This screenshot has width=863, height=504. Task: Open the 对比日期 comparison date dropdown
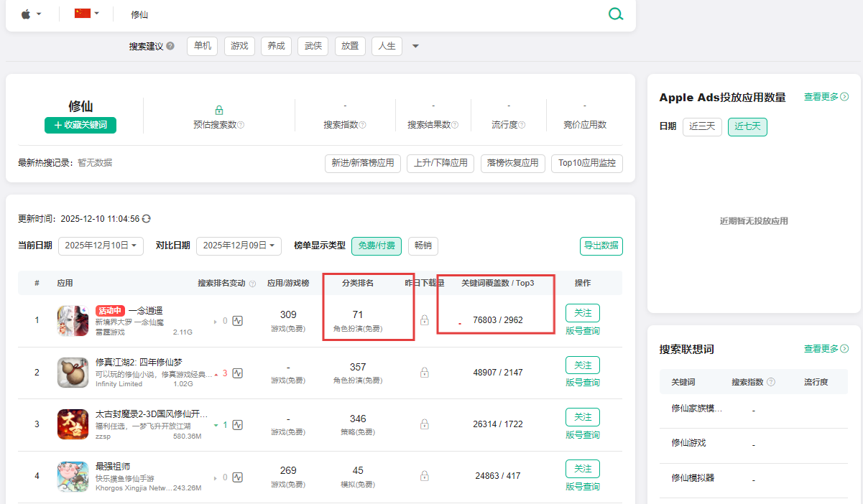coord(239,246)
